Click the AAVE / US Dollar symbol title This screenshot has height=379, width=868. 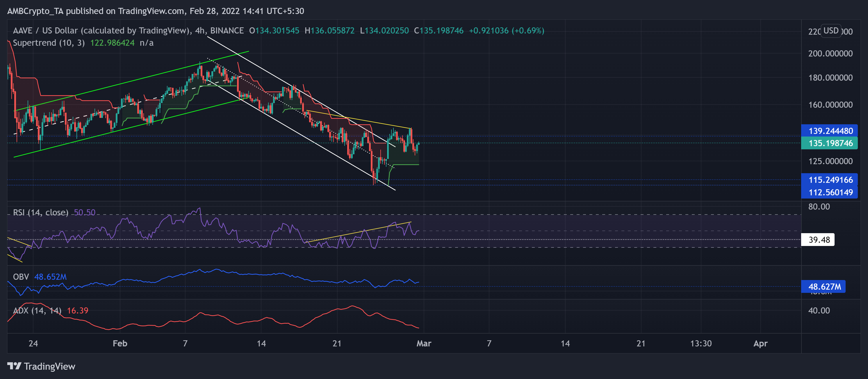(100, 31)
